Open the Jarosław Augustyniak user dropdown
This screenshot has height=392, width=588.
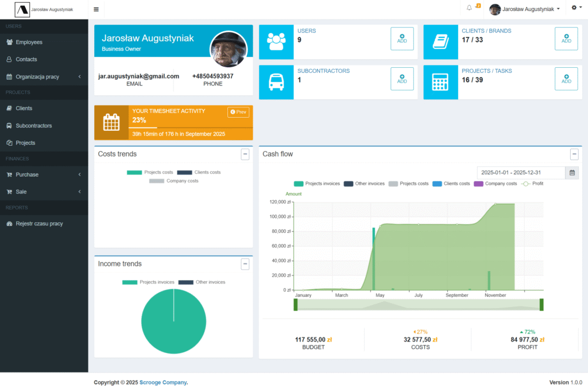[525, 9]
